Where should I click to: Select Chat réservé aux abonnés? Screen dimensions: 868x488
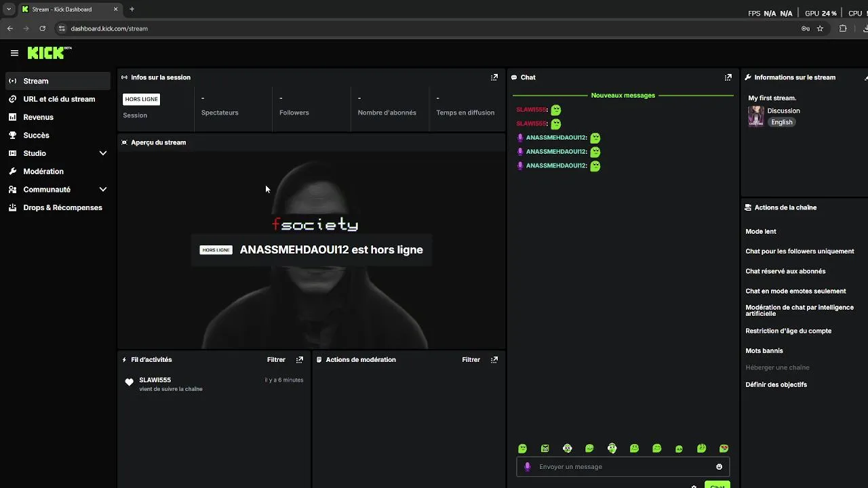click(785, 271)
